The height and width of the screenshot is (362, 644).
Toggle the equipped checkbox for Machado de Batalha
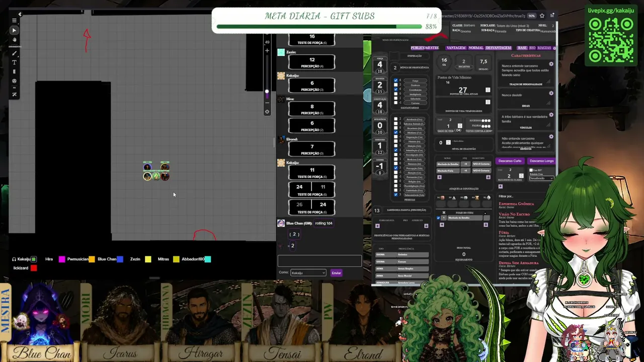438,218
